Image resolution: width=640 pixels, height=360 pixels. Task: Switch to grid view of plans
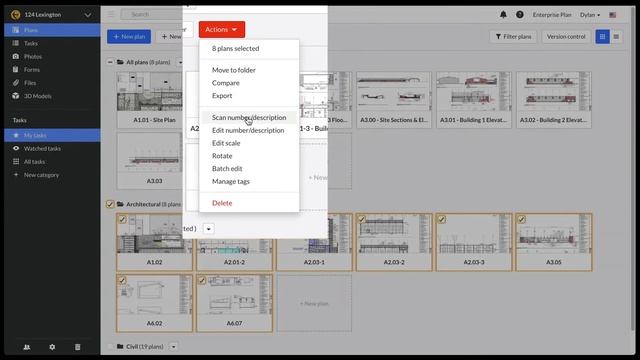point(602,37)
